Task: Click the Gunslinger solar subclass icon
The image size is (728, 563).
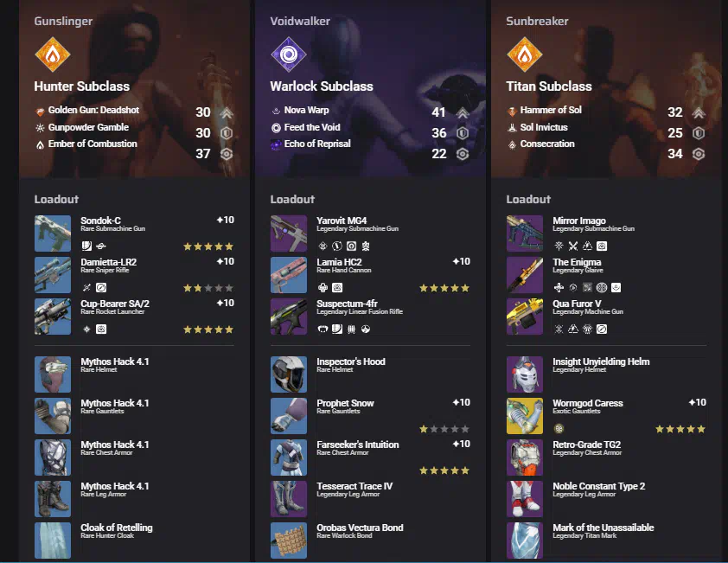Action: (x=53, y=54)
